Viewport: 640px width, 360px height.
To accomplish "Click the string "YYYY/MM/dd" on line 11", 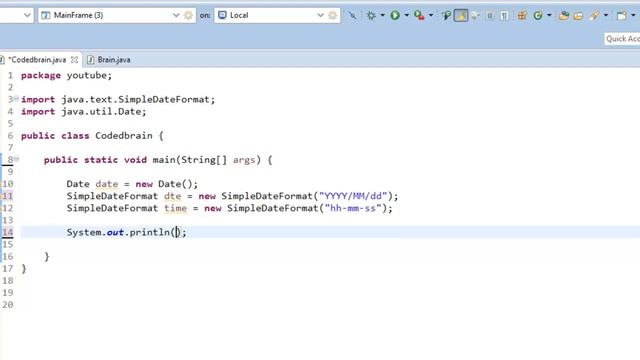I will point(353,196).
